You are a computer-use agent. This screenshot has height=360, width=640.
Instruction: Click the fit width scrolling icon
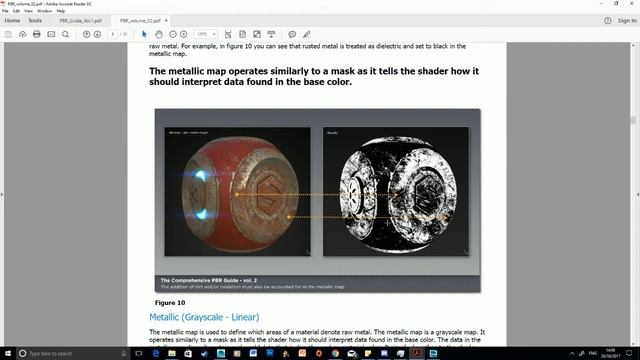[x=228, y=34]
